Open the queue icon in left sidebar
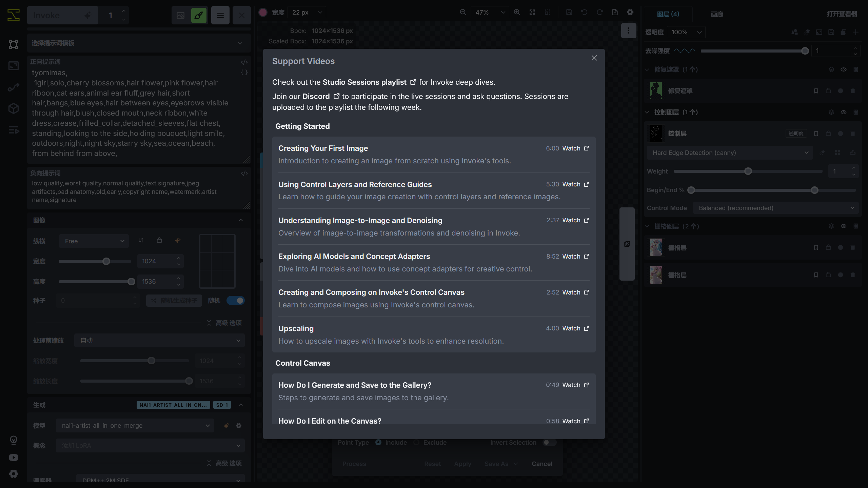The height and width of the screenshot is (488, 868). click(x=14, y=130)
